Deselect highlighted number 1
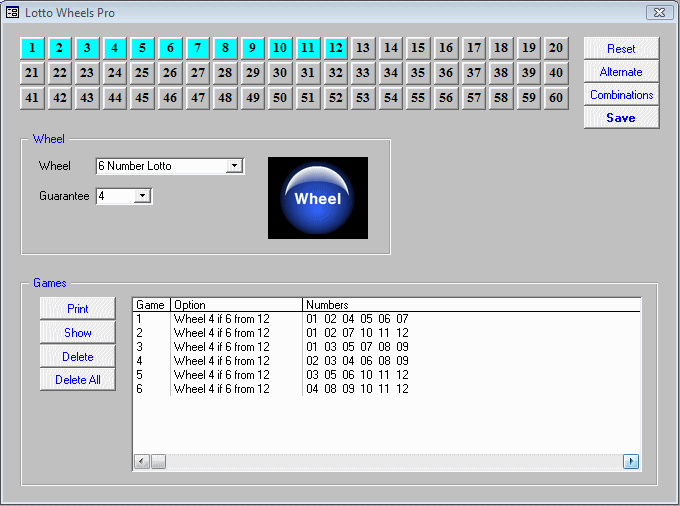This screenshot has width=680, height=506. point(32,48)
